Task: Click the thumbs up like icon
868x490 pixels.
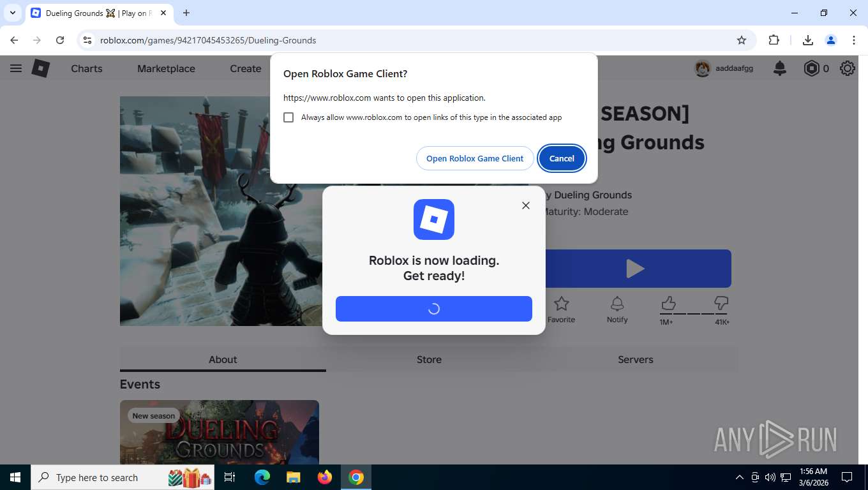Action: point(668,302)
